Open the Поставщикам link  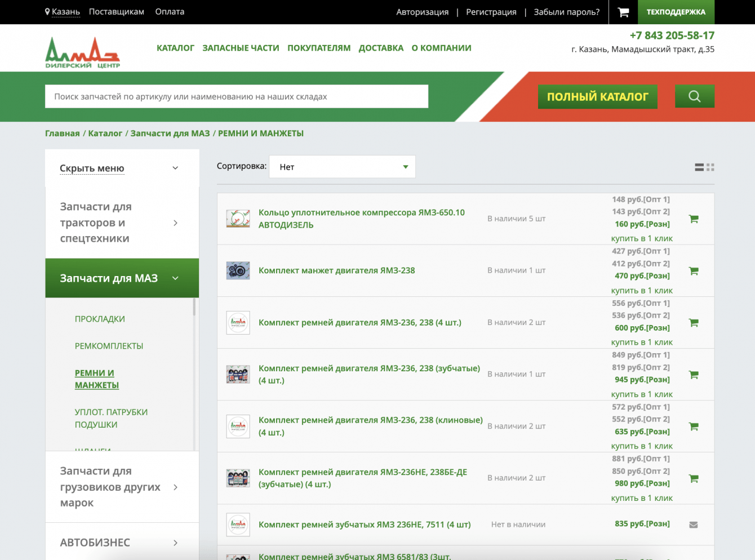pyautogui.click(x=117, y=12)
